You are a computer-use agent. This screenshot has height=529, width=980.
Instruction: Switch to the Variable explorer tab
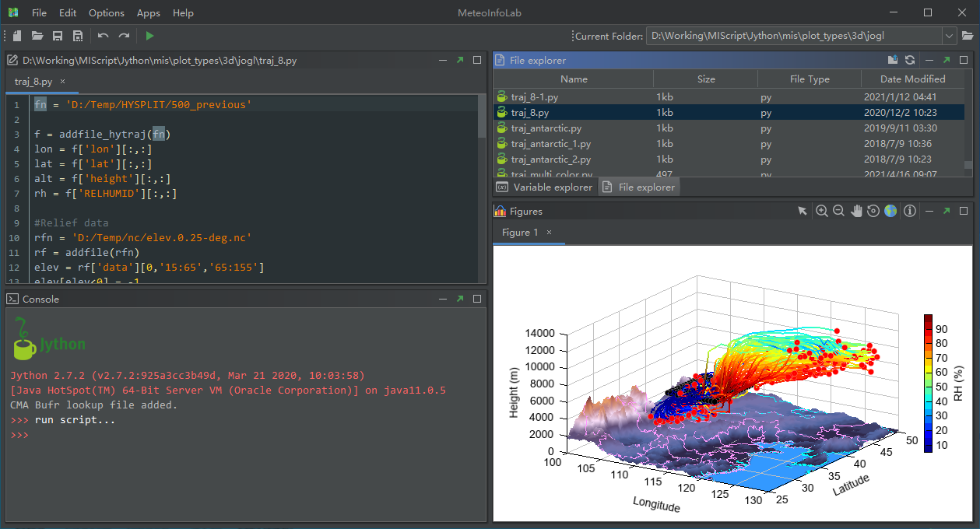[x=545, y=187]
